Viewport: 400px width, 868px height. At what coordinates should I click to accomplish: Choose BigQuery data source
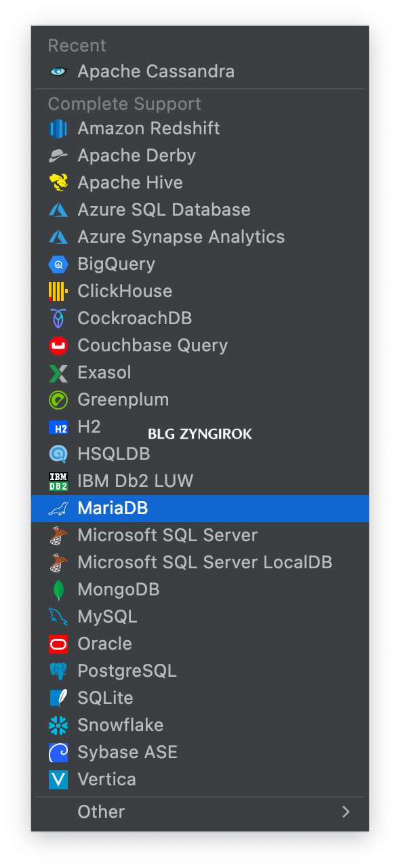tap(200, 264)
